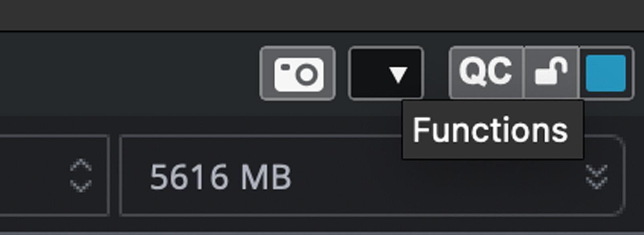Click the blue color square
The height and width of the screenshot is (235, 644).
(606, 74)
